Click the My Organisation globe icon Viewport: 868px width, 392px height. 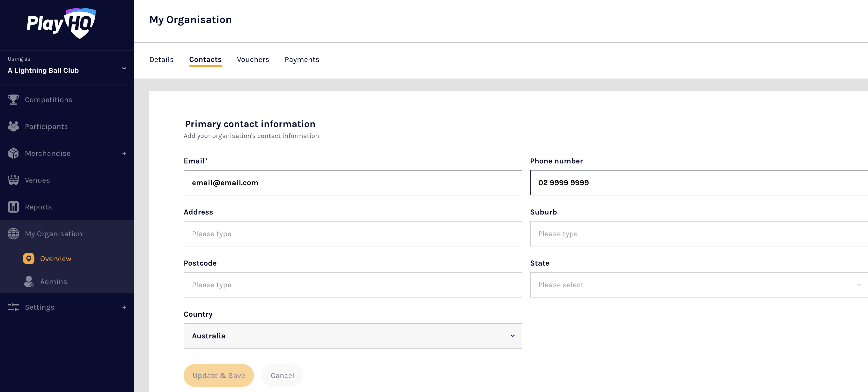(x=13, y=234)
